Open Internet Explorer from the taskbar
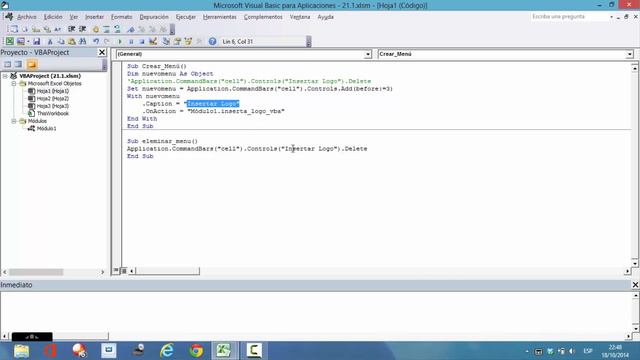This screenshot has height=360, width=640. click(167, 351)
